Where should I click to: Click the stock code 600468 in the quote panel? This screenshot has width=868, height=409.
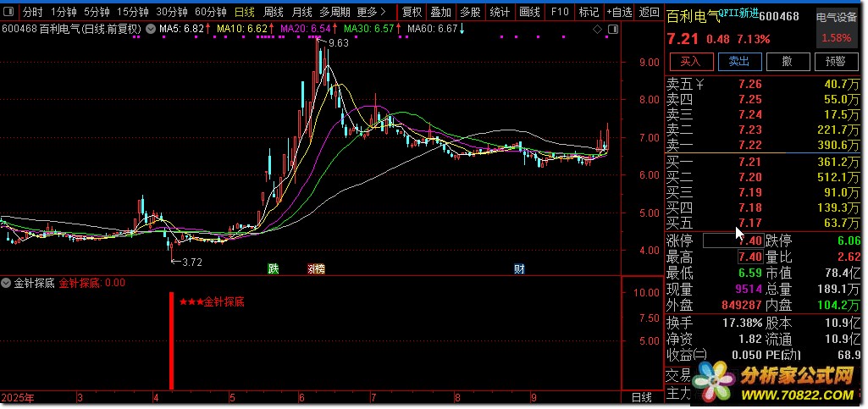(x=779, y=17)
